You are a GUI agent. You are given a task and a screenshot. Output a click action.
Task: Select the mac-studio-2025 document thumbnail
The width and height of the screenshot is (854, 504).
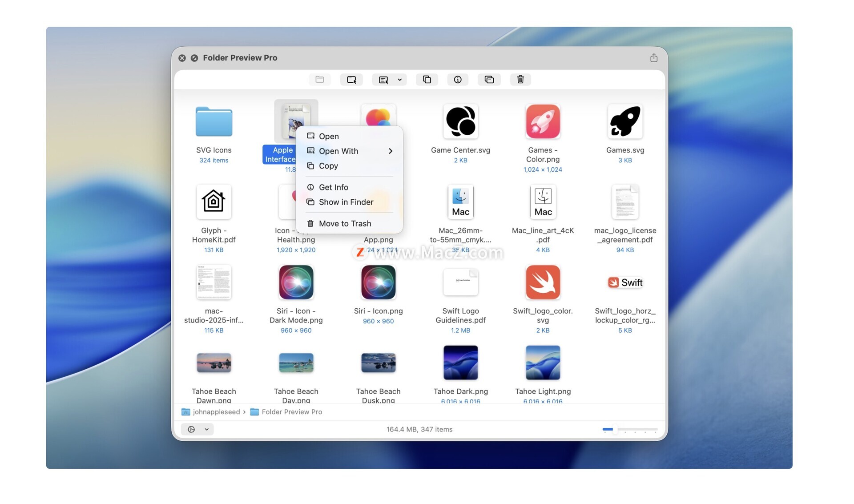214,282
